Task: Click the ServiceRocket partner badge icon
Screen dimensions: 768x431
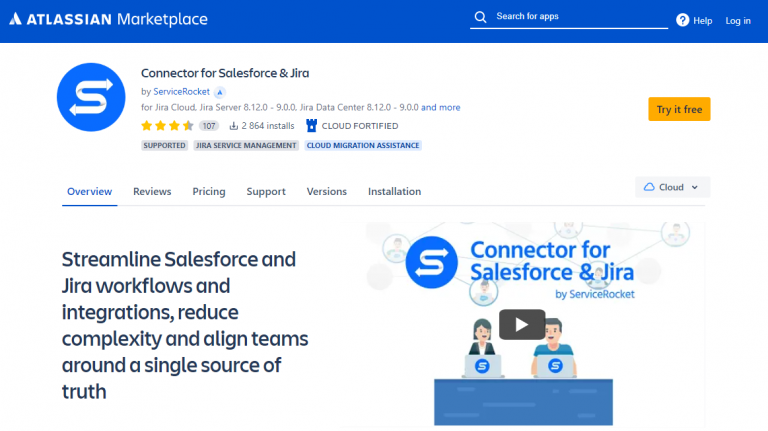Action: (x=220, y=91)
